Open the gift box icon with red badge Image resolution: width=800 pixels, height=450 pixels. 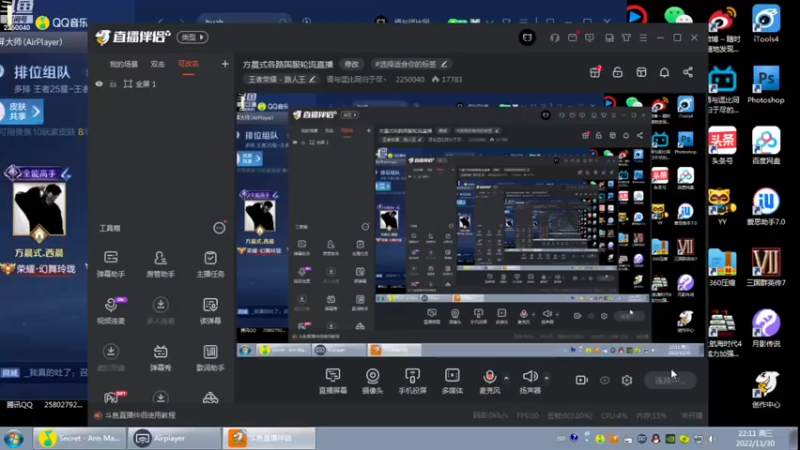[x=595, y=72]
